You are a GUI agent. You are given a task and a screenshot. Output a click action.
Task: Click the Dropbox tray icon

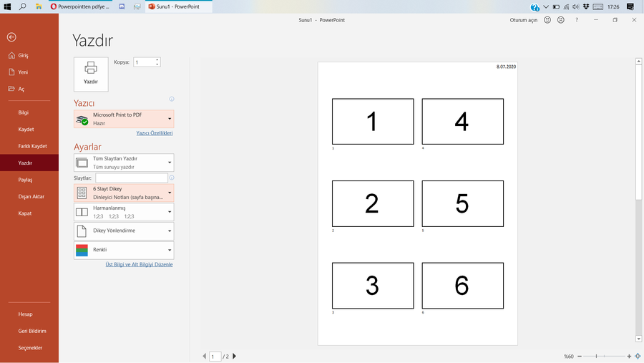pyautogui.click(x=586, y=6)
